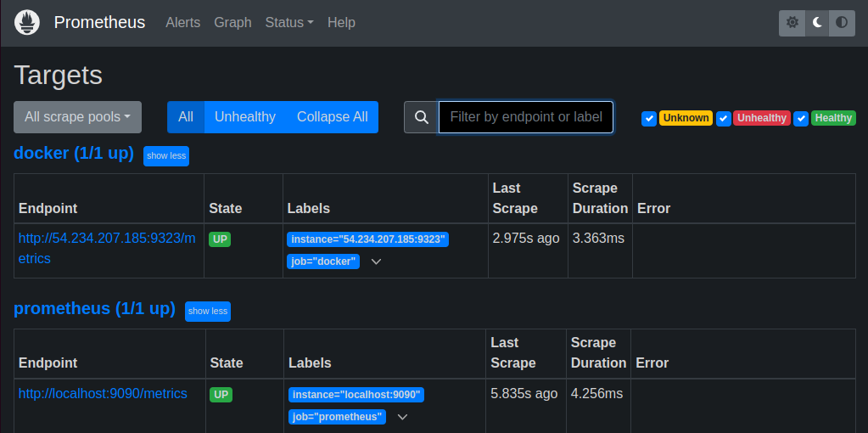Click show less beside docker pool
Image resolution: width=868 pixels, height=433 pixels.
click(166, 156)
